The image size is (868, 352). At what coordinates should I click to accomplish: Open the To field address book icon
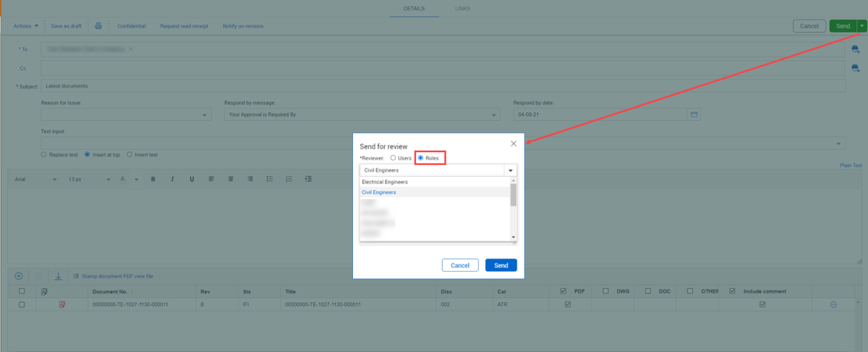click(x=855, y=49)
